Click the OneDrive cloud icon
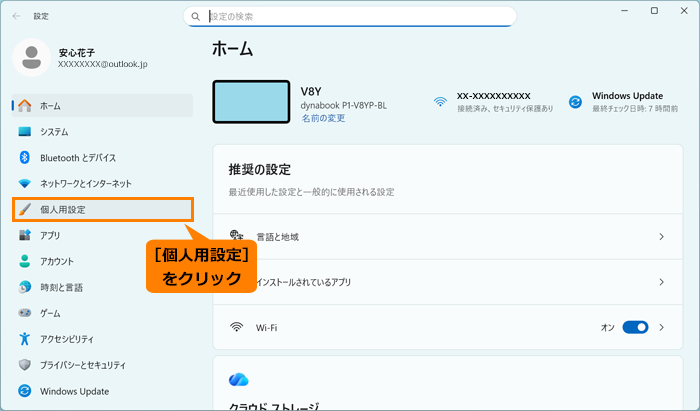 [238, 380]
